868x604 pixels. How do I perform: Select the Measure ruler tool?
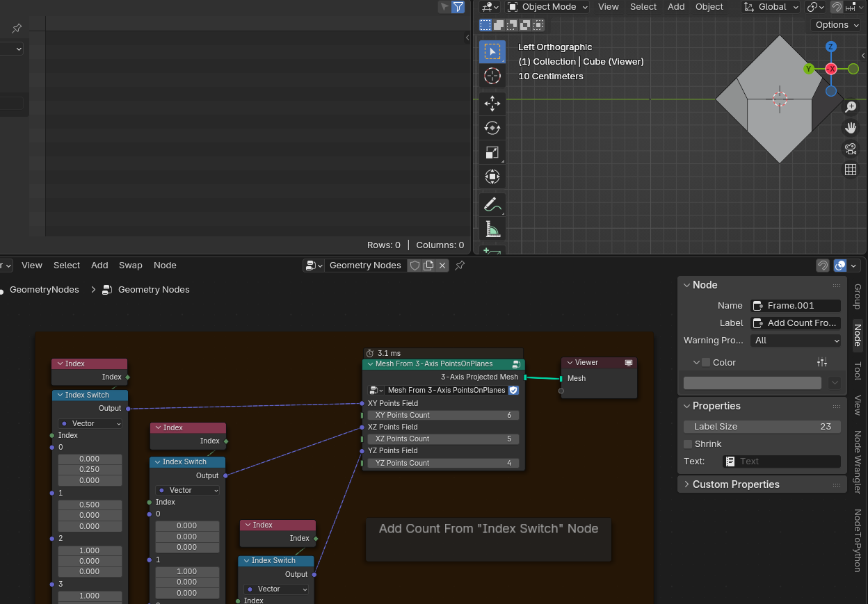492,229
